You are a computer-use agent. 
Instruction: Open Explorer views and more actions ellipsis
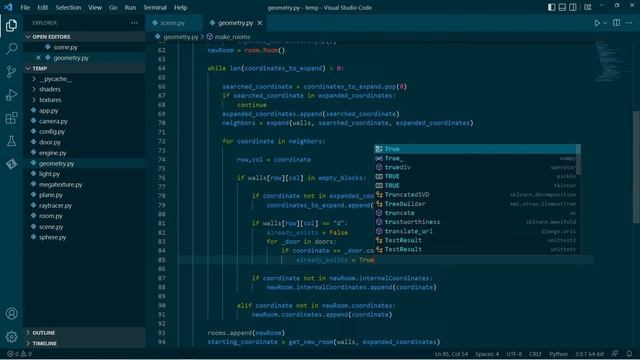point(134,23)
